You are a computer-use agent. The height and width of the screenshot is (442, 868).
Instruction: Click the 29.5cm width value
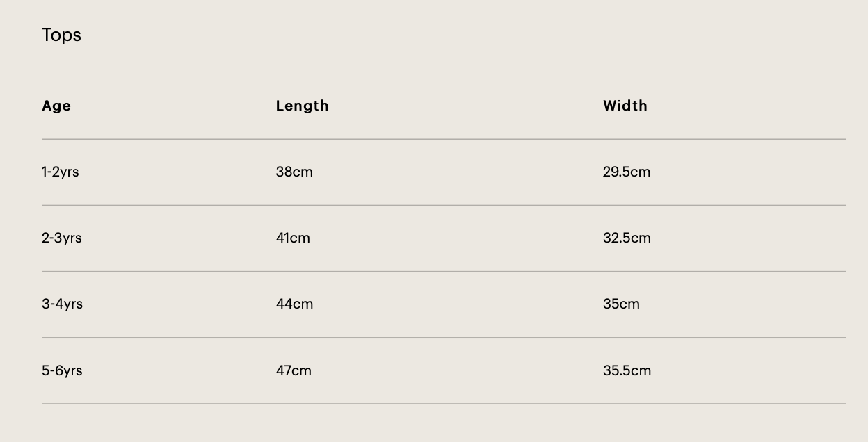pyautogui.click(x=626, y=172)
